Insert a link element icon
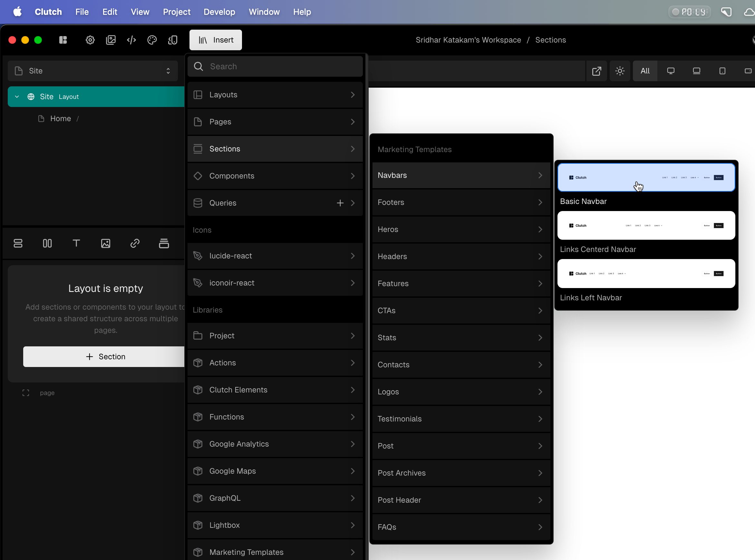The width and height of the screenshot is (755, 560). pyautogui.click(x=135, y=243)
